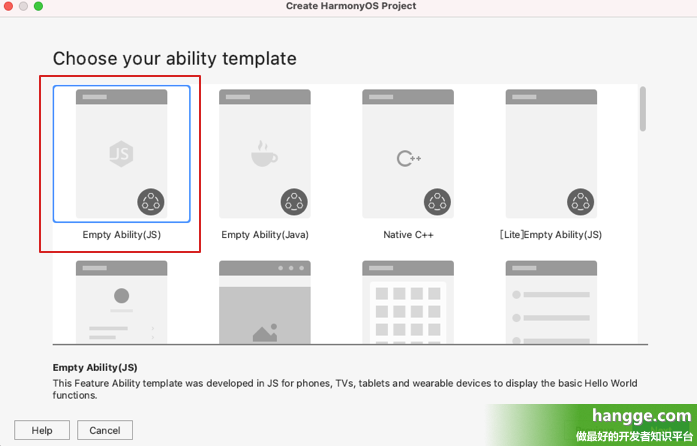Select the grid layout template in second row

[x=408, y=302]
